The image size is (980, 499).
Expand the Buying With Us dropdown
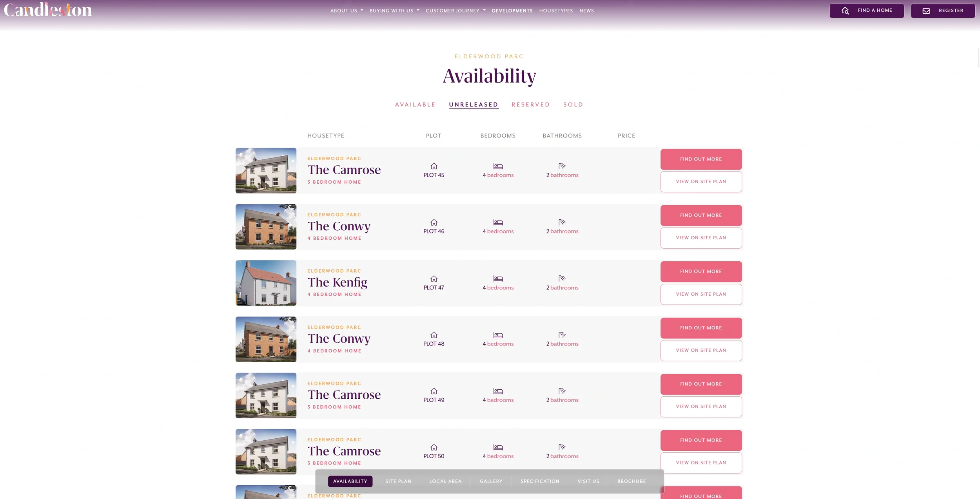click(394, 11)
